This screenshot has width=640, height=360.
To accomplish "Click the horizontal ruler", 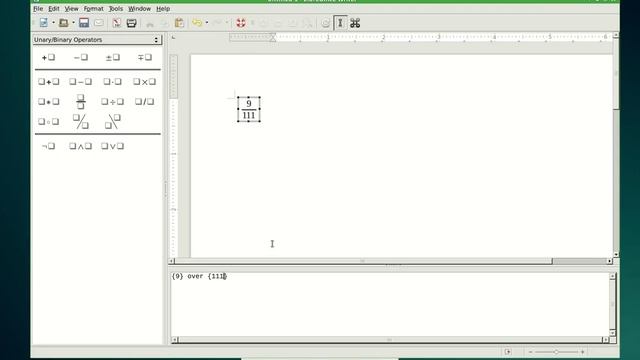I will tap(420, 37).
